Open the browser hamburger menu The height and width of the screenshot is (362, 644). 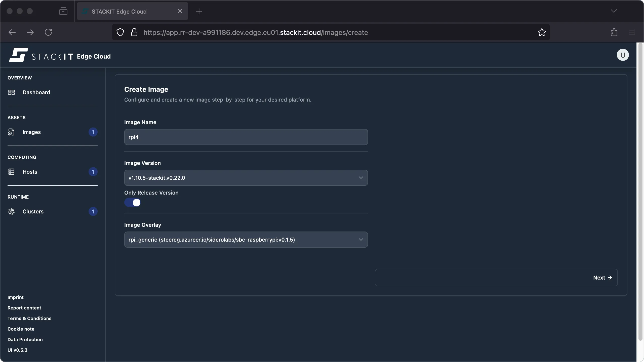coord(631,32)
